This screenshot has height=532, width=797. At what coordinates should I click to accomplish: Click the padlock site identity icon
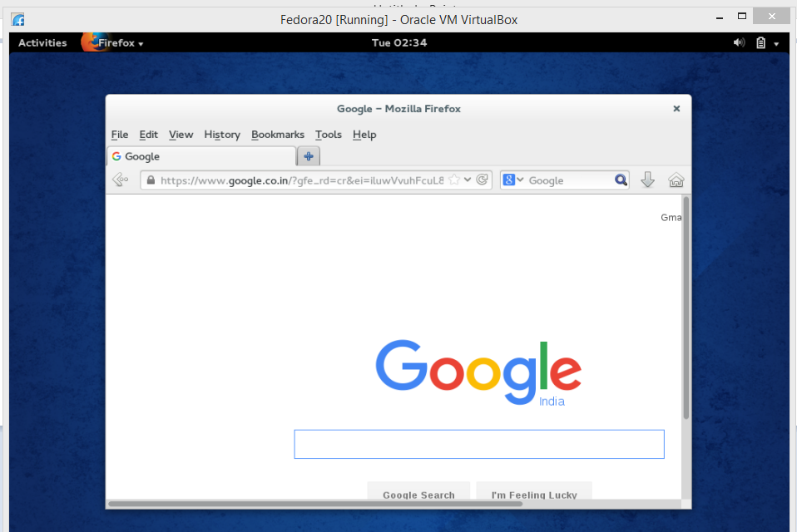[151, 180]
